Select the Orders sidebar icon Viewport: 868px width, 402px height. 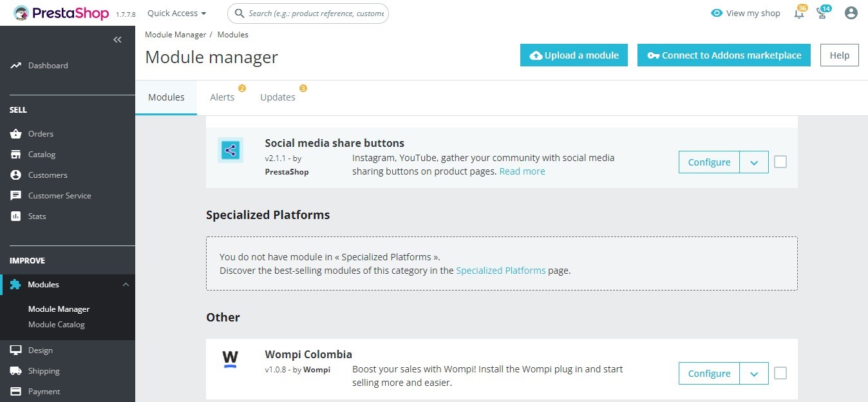click(x=16, y=133)
